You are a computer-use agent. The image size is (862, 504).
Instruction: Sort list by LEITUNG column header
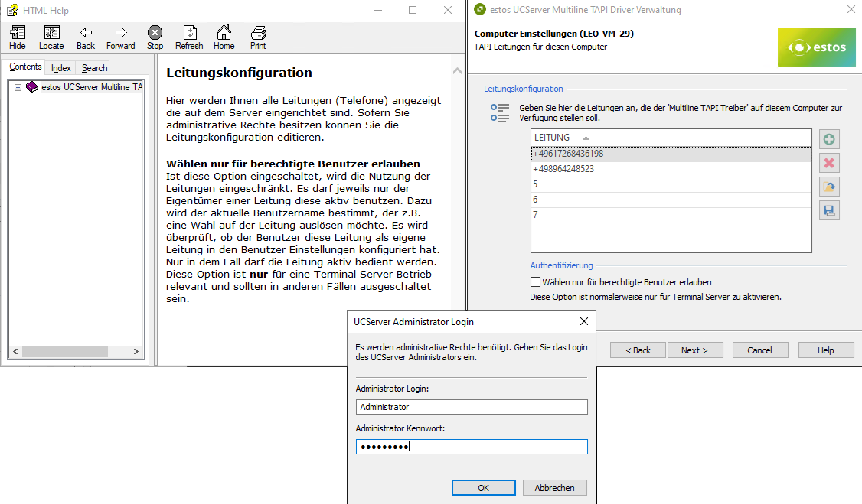(x=552, y=138)
